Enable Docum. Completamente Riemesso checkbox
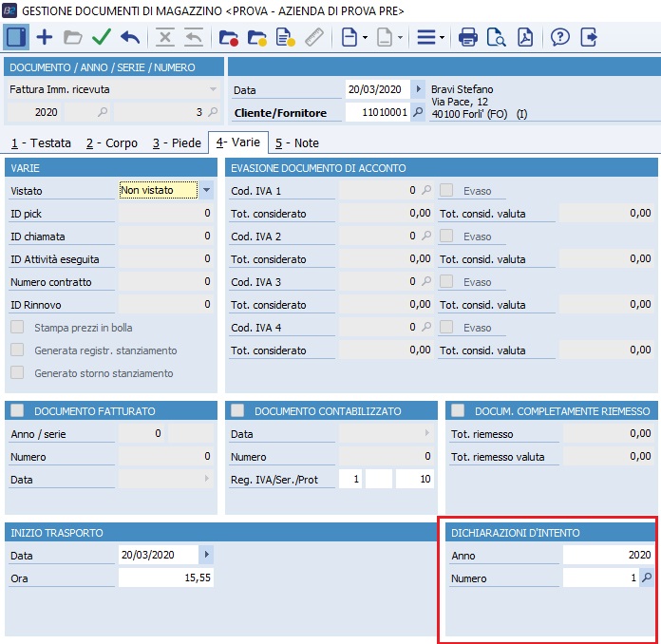Image resolution: width=661 pixels, height=644 pixels. click(x=458, y=410)
